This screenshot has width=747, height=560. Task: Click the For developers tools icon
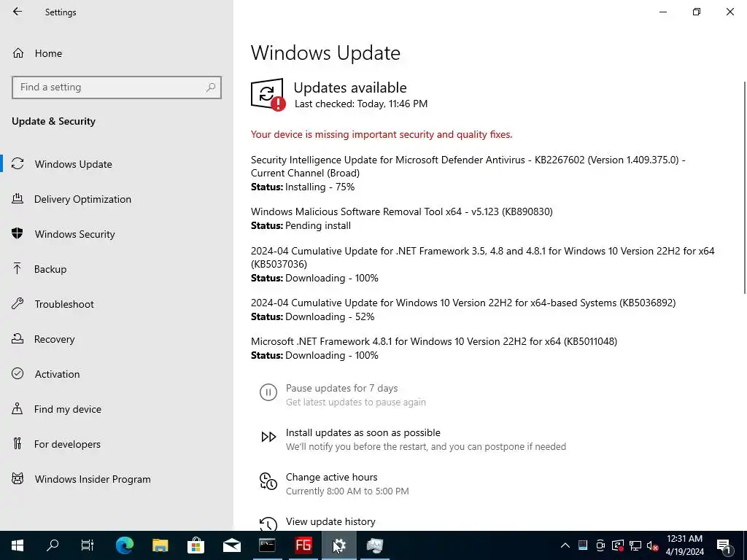tap(18, 443)
